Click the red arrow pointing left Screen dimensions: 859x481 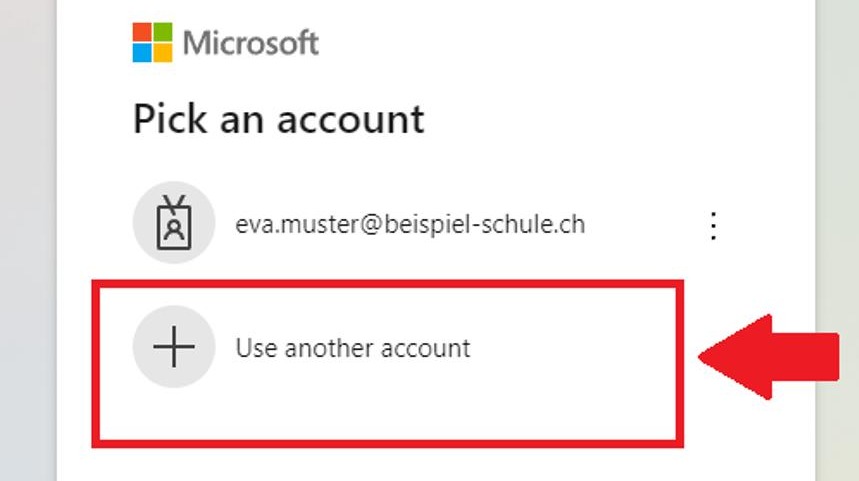coord(770,356)
